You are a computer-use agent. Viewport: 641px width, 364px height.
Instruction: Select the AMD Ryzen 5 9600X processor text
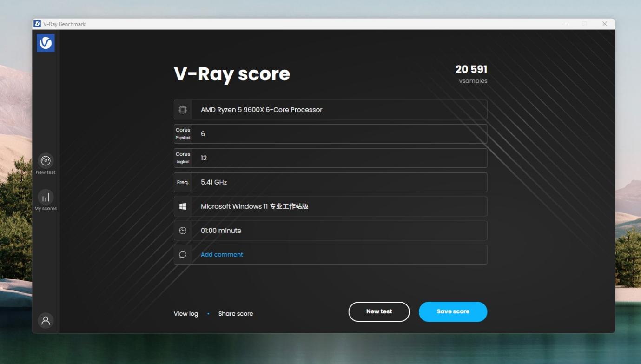coord(261,110)
